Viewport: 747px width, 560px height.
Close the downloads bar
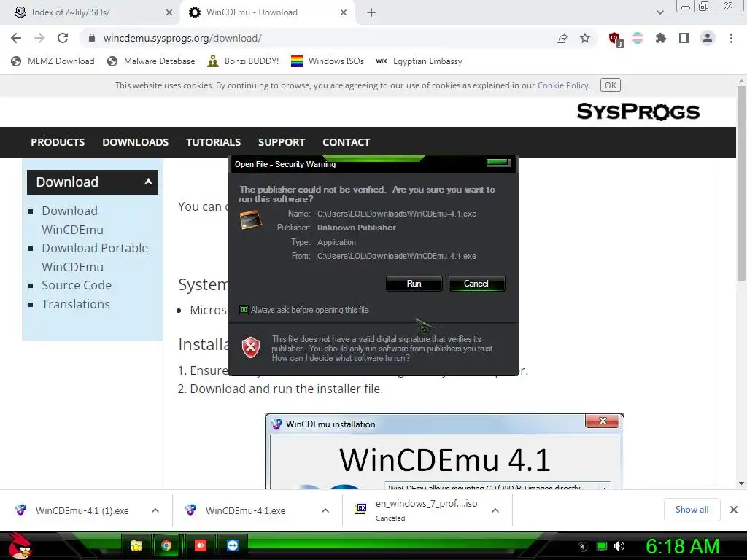(734, 510)
